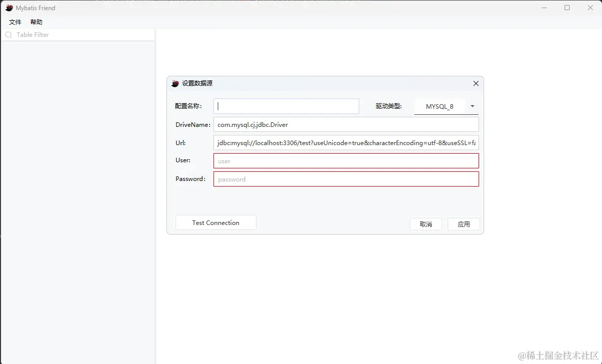This screenshot has height=364, width=602.
Task: Click the Password label
Action: [x=190, y=179]
